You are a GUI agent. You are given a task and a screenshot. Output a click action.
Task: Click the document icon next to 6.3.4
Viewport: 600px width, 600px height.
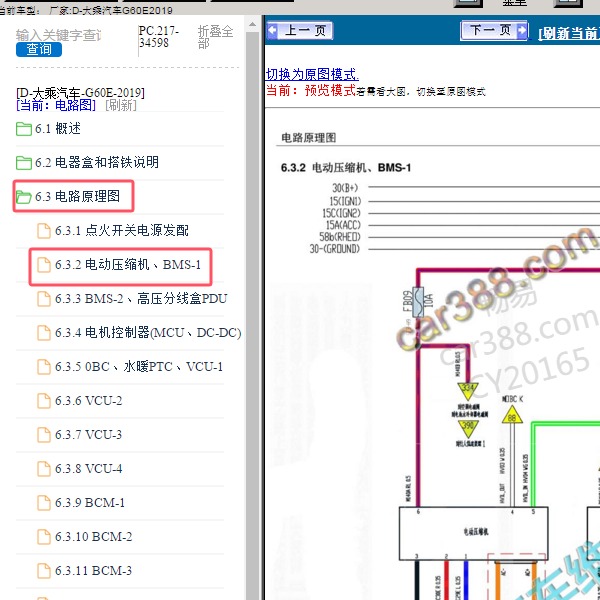coord(44,333)
